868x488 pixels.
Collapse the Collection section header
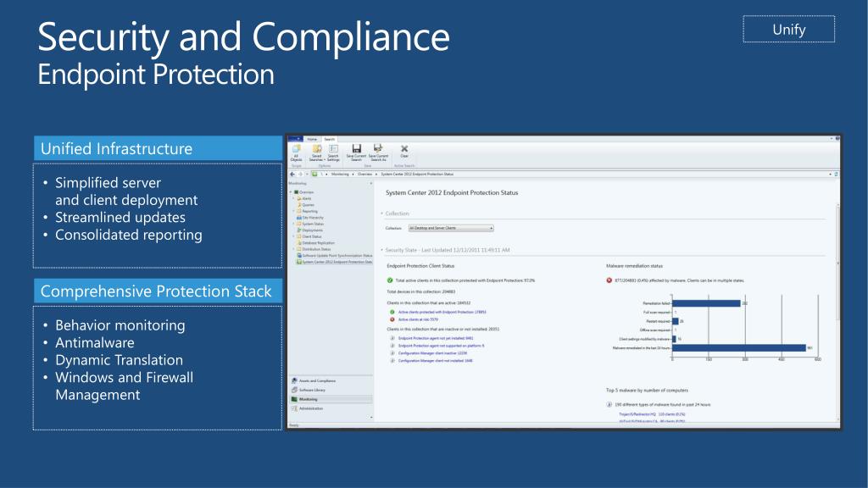382,213
